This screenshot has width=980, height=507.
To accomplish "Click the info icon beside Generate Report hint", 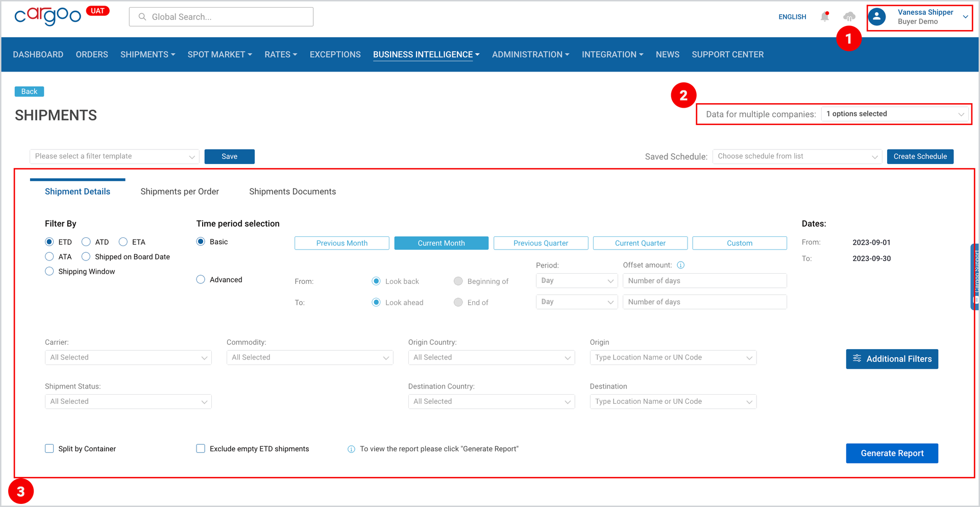I will (x=351, y=449).
